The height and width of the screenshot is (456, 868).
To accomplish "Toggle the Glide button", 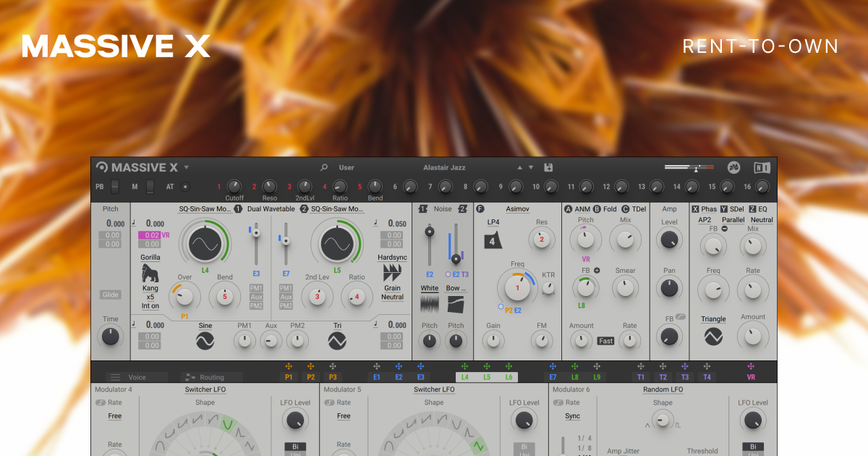I will (111, 295).
